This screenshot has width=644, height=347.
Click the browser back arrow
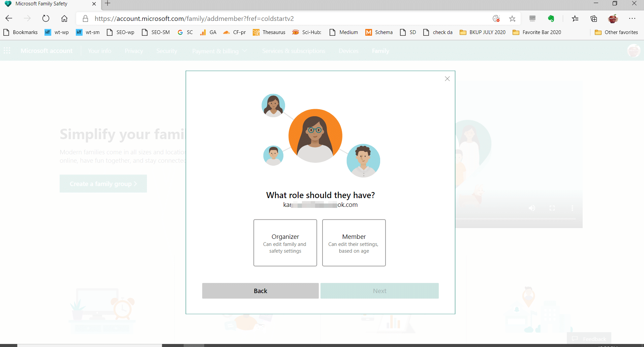pyautogui.click(x=9, y=19)
